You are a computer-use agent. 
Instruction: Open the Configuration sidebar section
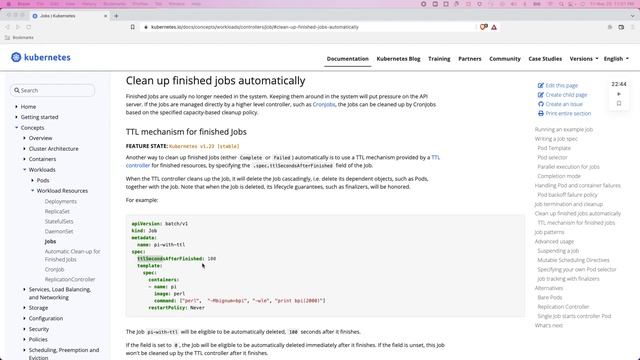[x=46, y=318]
